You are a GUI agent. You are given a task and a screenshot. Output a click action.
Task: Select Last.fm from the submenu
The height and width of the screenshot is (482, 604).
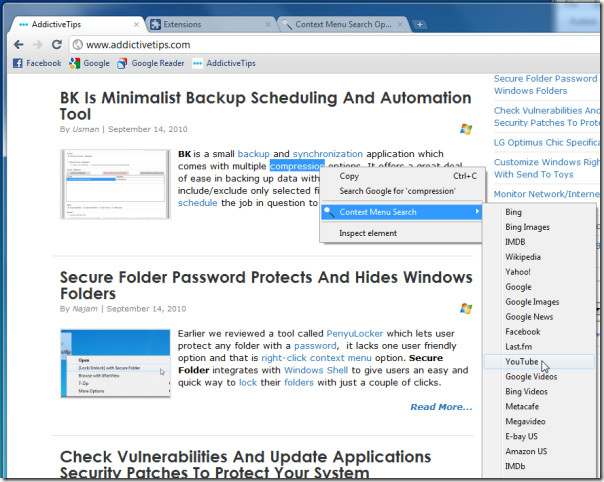(539, 347)
